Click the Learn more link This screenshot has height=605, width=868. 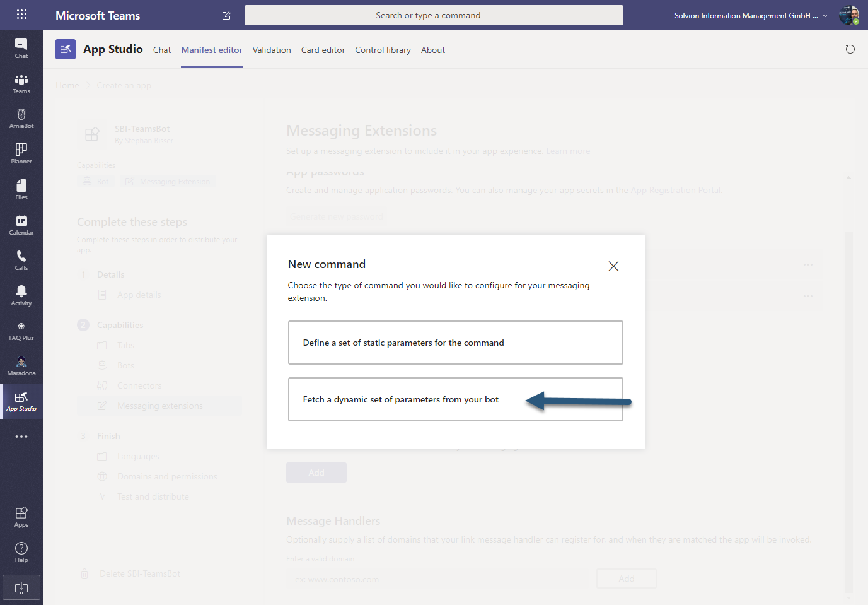tap(568, 151)
